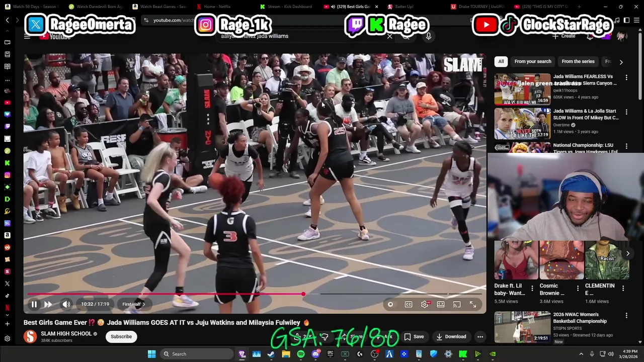Select the All filter chip
This screenshot has height=362, width=644.
(x=501, y=61)
